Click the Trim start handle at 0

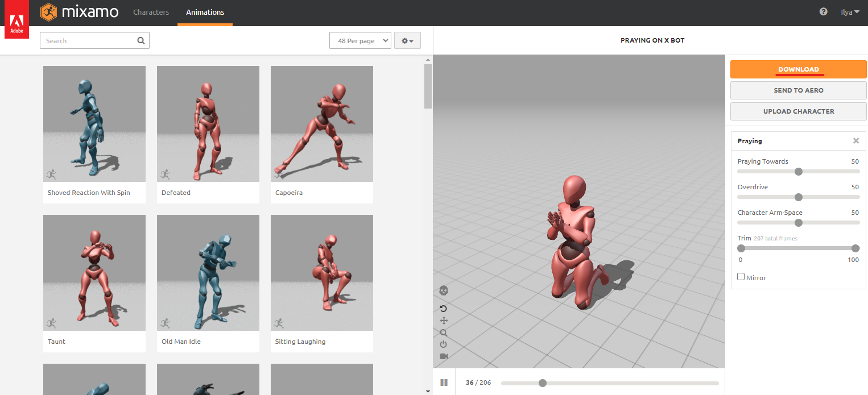[741, 248]
